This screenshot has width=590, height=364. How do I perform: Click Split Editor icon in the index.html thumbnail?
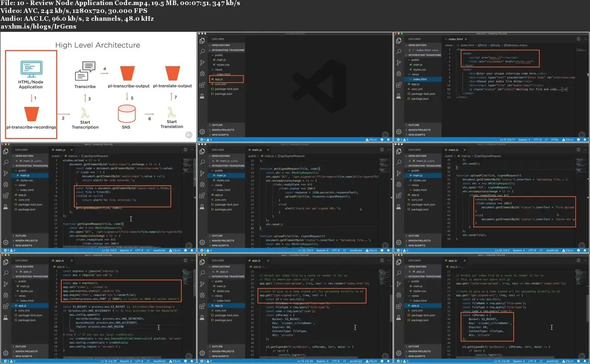coord(578,39)
